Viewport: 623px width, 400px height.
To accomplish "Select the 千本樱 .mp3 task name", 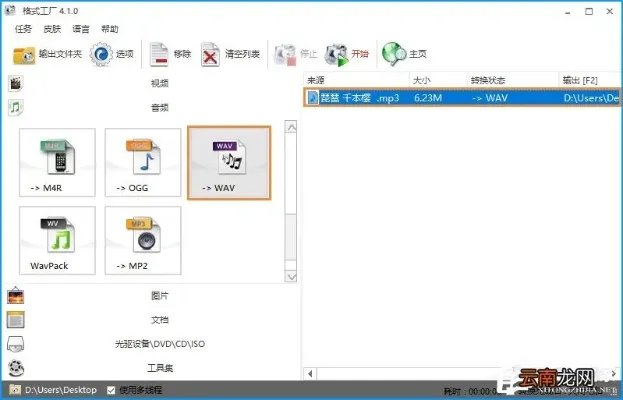I will tap(360, 98).
